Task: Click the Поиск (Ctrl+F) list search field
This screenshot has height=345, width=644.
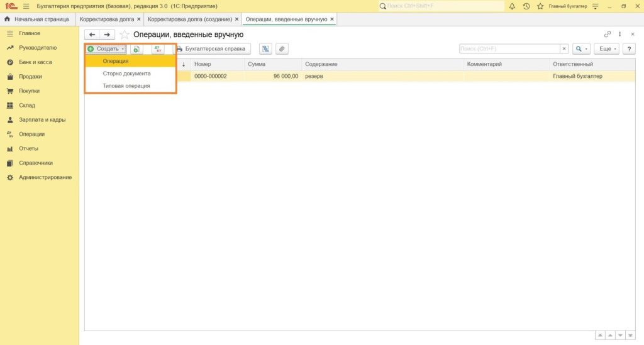Action: click(509, 48)
